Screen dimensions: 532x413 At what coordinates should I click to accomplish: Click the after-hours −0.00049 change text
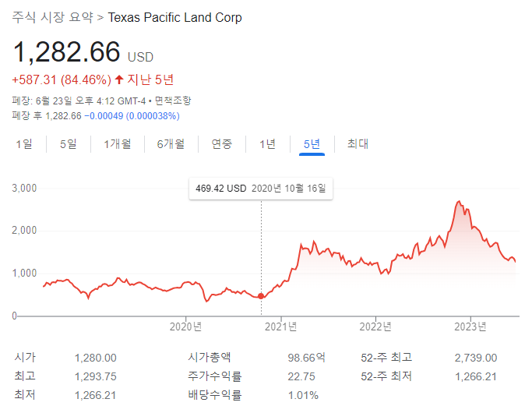coord(132,116)
